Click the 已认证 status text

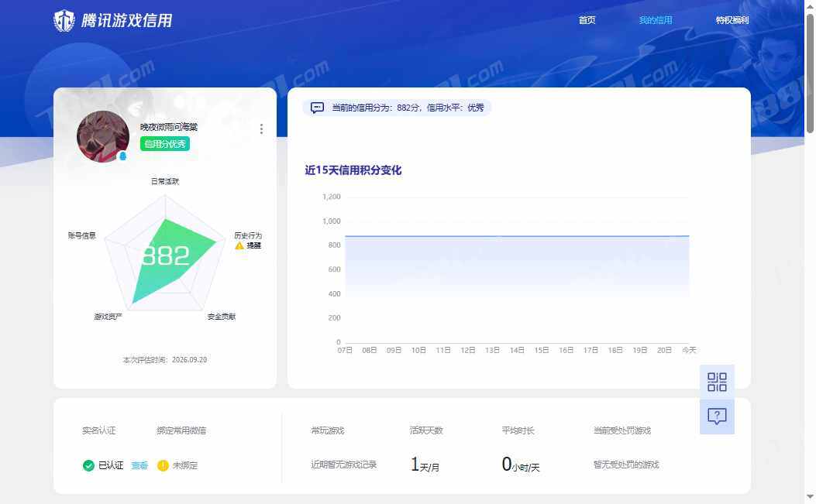111,465
